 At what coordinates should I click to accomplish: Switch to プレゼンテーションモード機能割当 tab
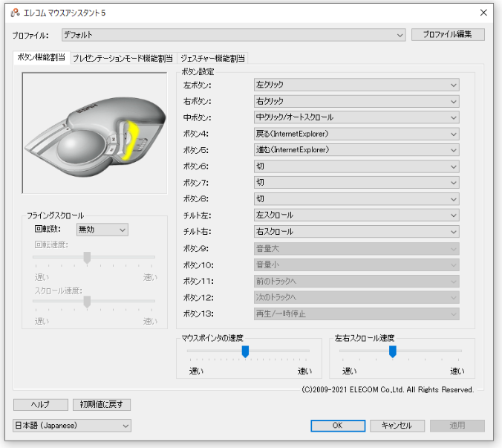coord(123,58)
